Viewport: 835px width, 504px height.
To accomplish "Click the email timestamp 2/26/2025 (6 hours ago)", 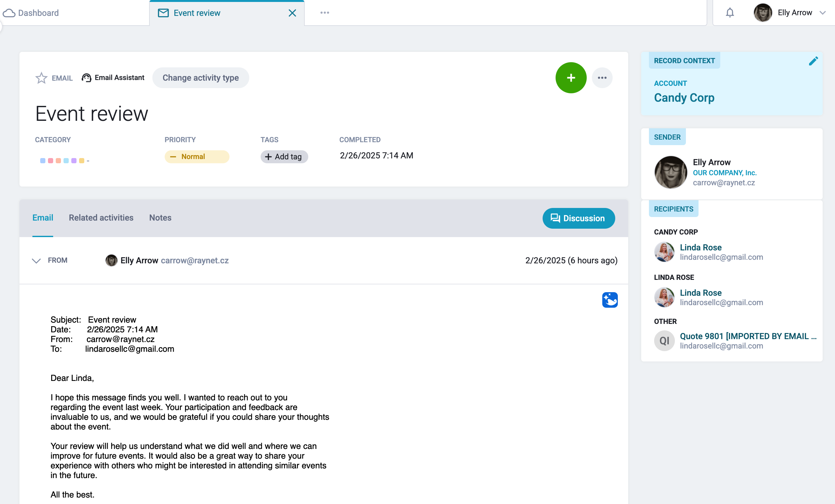I will 571,260.
